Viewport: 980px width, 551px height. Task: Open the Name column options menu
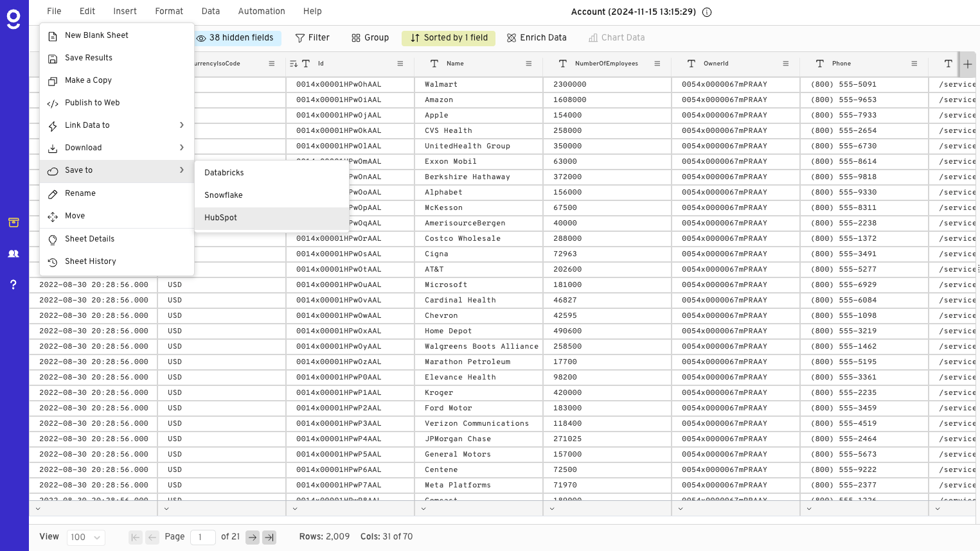point(528,64)
